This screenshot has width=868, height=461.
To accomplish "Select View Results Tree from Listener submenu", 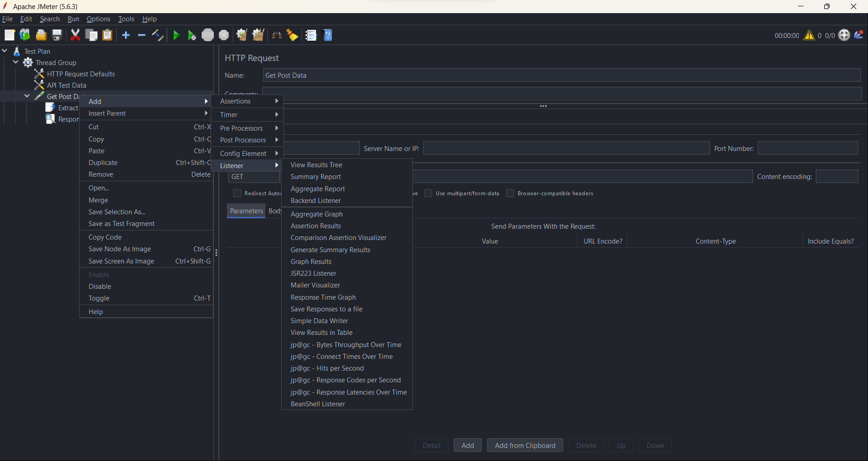I will tap(316, 165).
